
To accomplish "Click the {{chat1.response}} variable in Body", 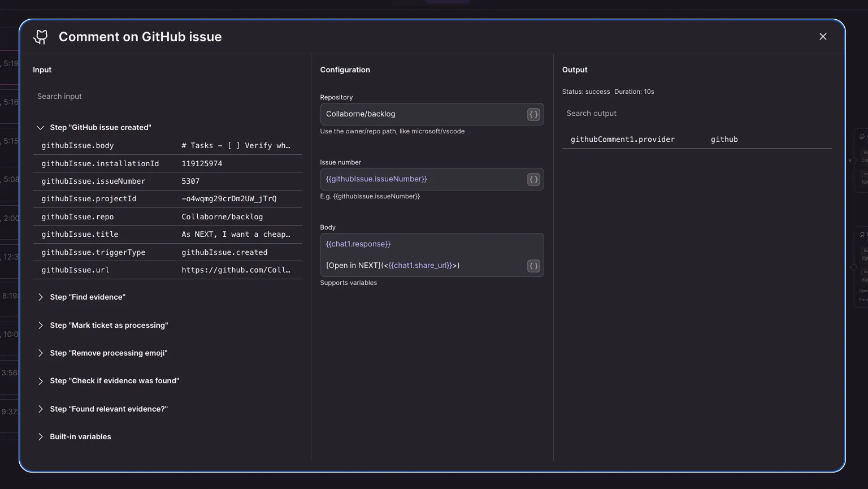I will [x=358, y=244].
